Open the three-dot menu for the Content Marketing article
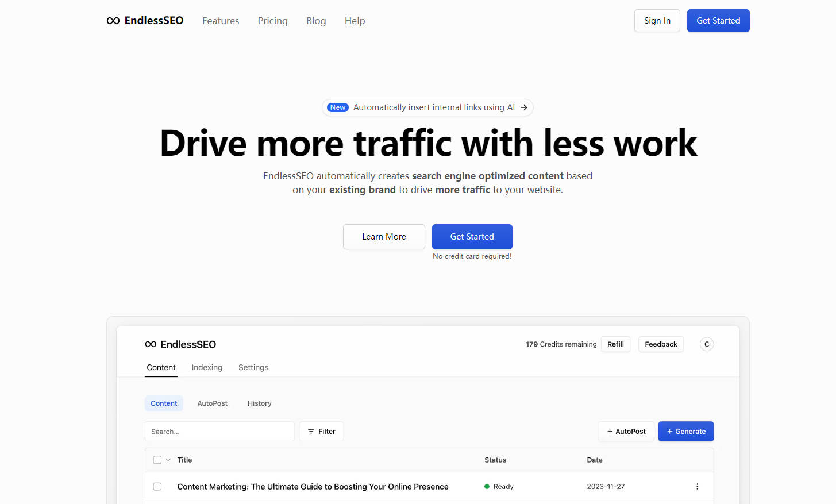 click(x=697, y=486)
